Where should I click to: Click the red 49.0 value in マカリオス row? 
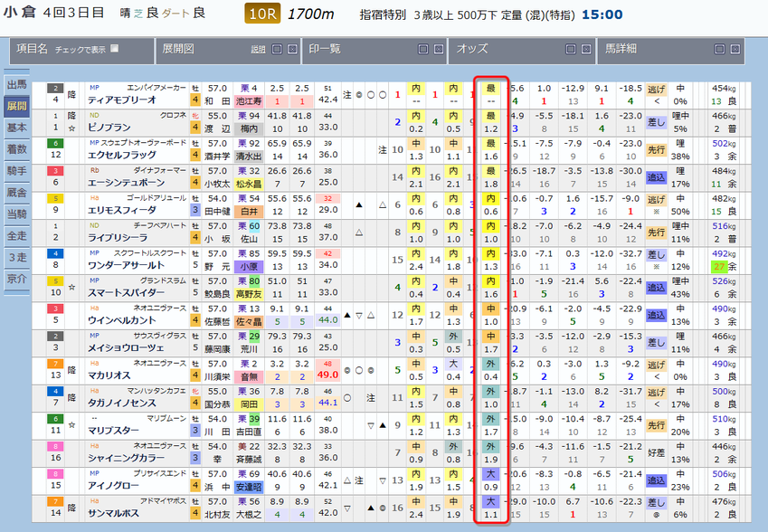(327, 375)
